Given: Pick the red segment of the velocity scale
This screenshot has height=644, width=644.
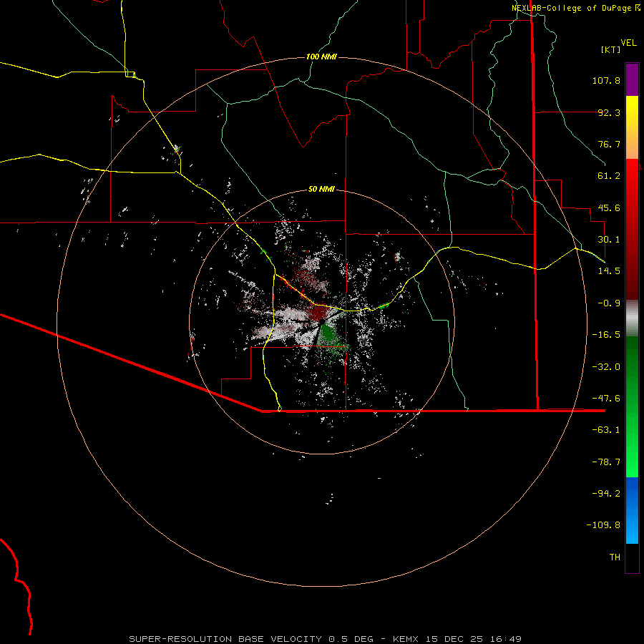Looking at the screenshot, I should click(x=632, y=229).
